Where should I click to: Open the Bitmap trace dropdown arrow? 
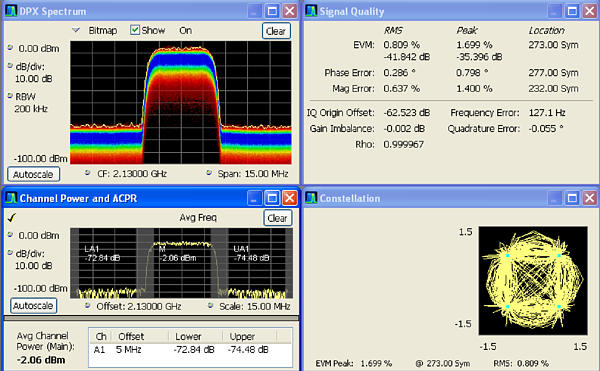(x=76, y=30)
